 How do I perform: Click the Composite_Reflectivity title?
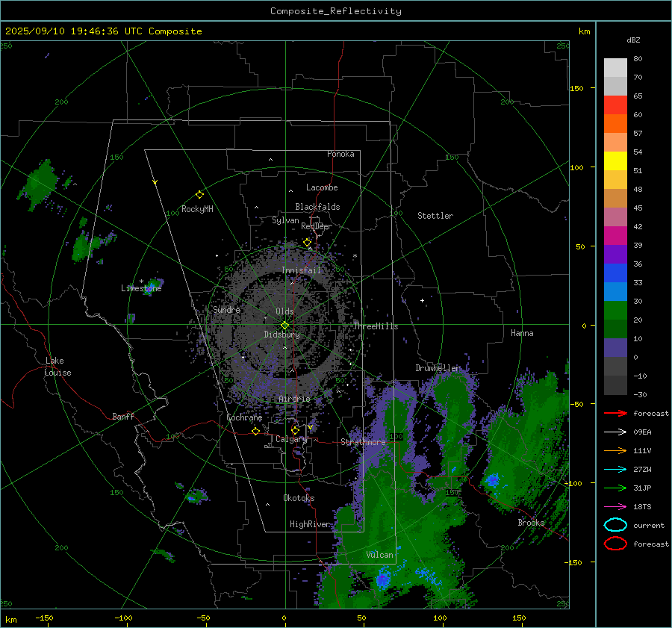336,11
